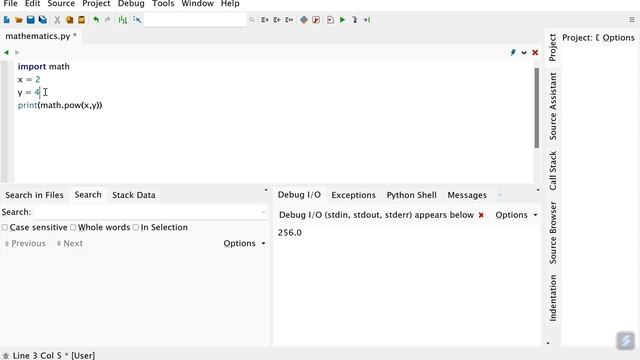Viewport: 640px width, 360px height.
Task: Select the mathematics.py editor tab
Action: (41, 36)
